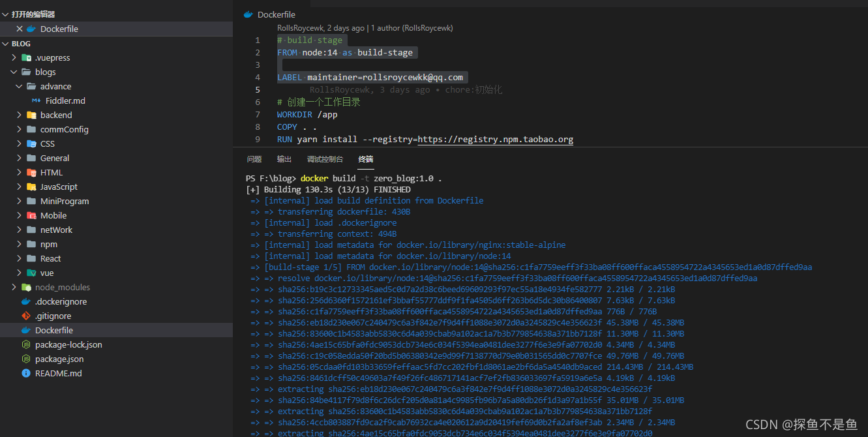This screenshot has width=868, height=437.
Task: Collapse the BLOG root folder section
Action: click(5, 44)
